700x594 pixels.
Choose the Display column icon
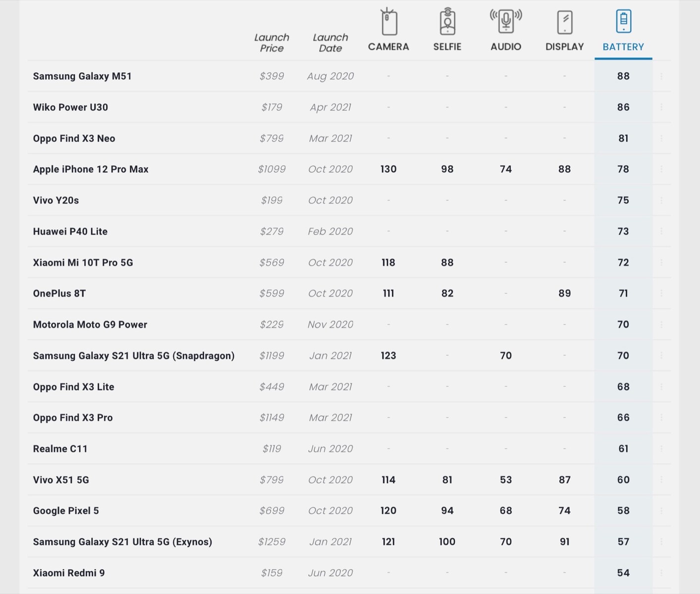[565, 22]
